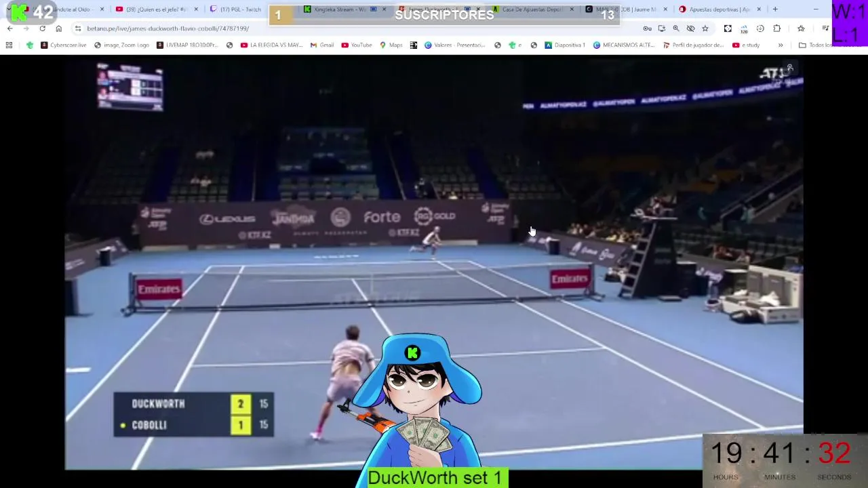This screenshot has height=488, width=868.
Task: Open the LIVEMAP 18O30 bookmark
Action: 187,45
